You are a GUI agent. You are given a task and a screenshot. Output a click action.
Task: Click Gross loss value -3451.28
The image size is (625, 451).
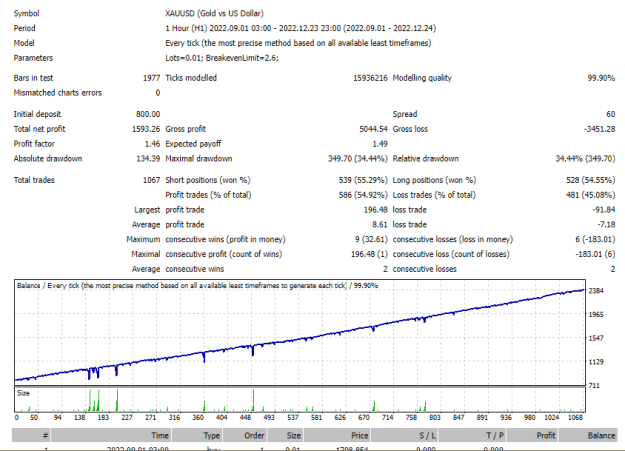point(599,129)
